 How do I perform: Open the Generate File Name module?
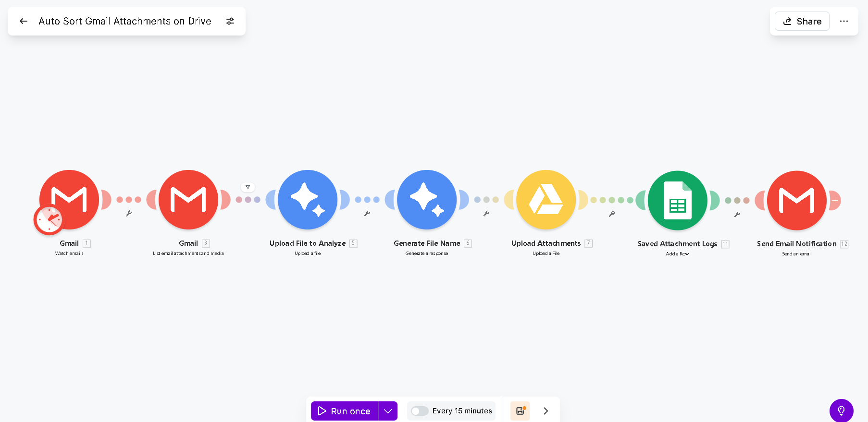tap(427, 200)
